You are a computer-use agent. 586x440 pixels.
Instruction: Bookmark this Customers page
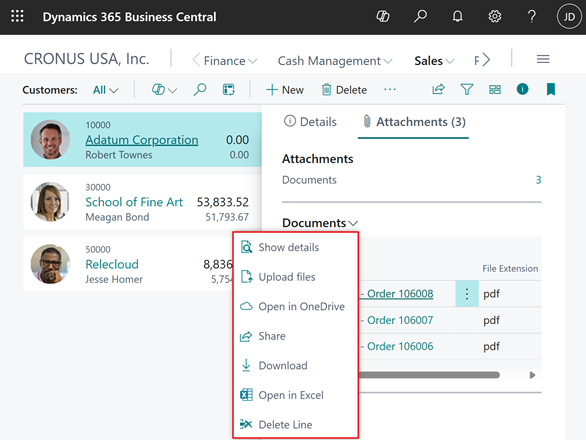pos(550,89)
